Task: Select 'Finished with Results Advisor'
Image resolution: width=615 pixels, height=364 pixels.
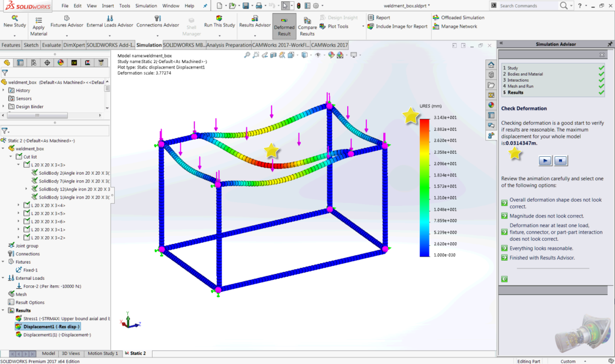Action: coord(538,258)
